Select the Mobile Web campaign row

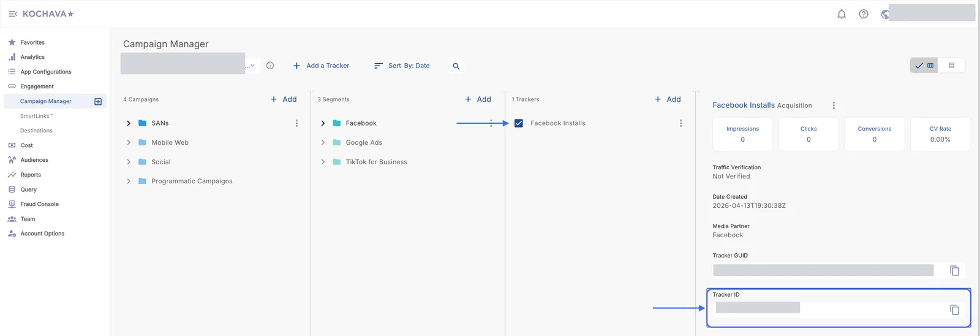tap(170, 142)
